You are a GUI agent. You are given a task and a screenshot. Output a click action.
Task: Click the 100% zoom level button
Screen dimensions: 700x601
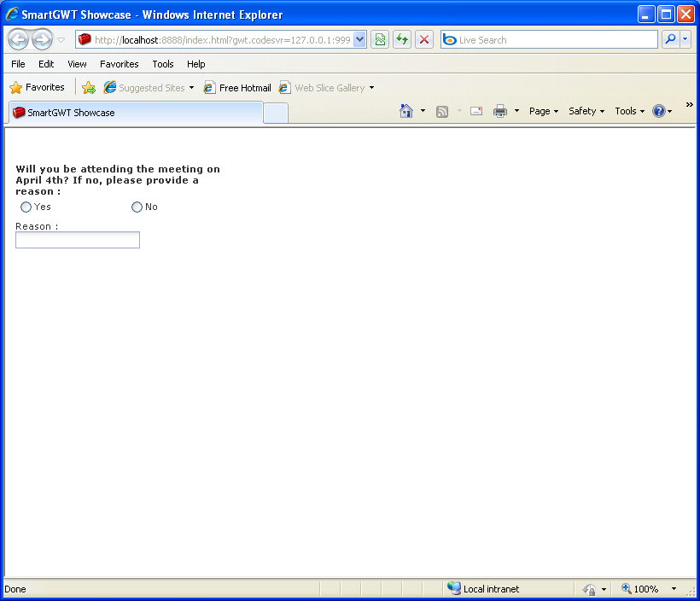tap(640, 589)
